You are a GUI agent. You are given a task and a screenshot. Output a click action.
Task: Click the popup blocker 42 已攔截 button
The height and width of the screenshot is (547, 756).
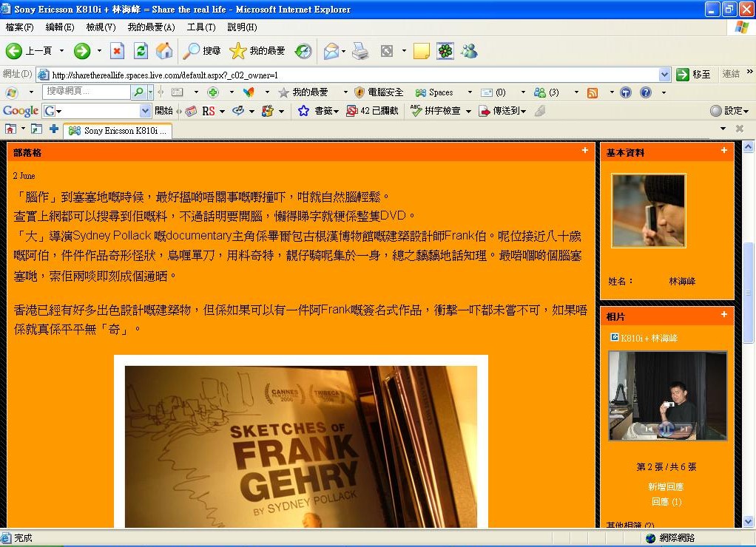[x=373, y=111]
